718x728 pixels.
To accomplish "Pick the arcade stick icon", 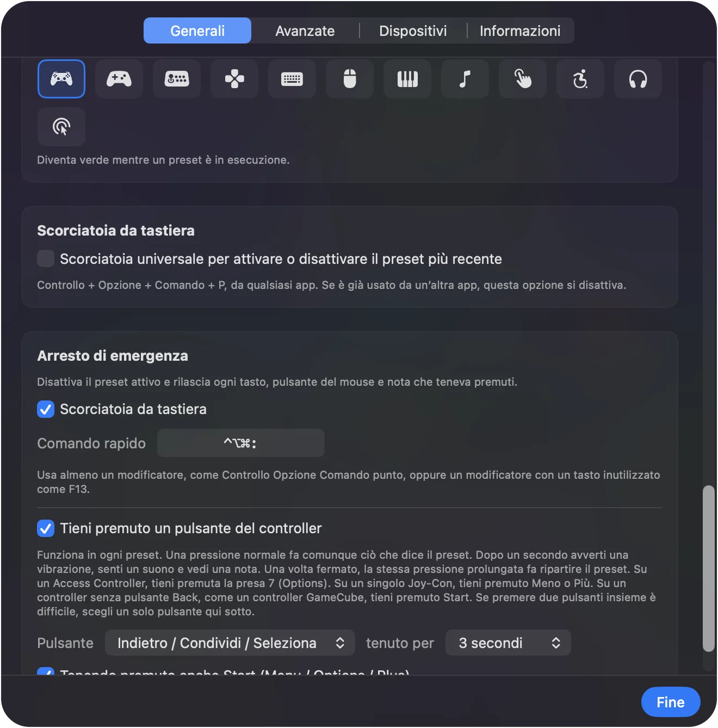I will pos(177,79).
